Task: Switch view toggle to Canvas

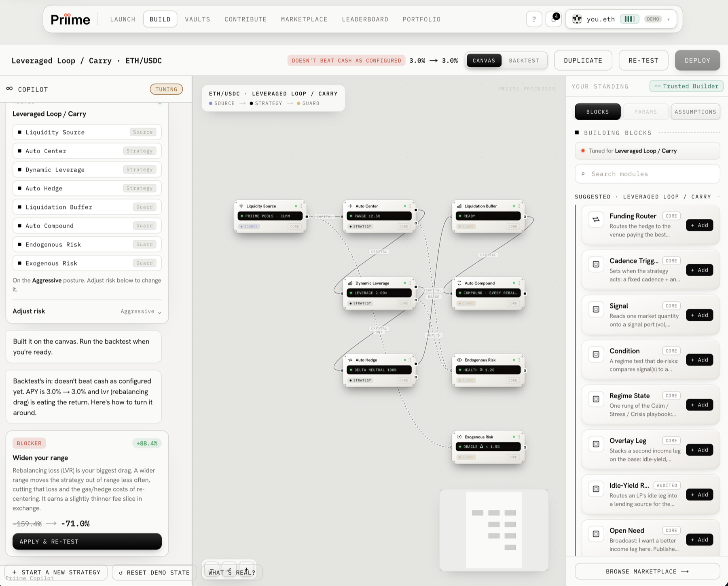Action: click(x=484, y=61)
